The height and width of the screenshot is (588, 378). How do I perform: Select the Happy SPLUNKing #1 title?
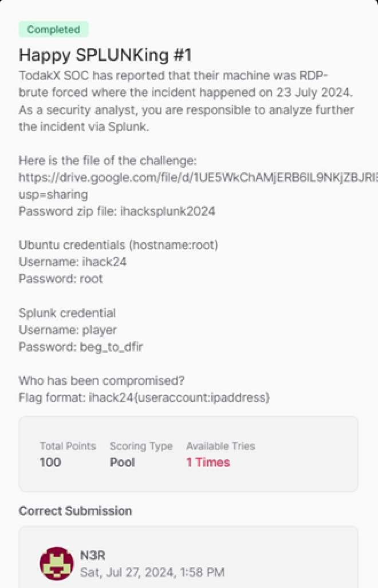pyautogui.click(x=105, y=55)
